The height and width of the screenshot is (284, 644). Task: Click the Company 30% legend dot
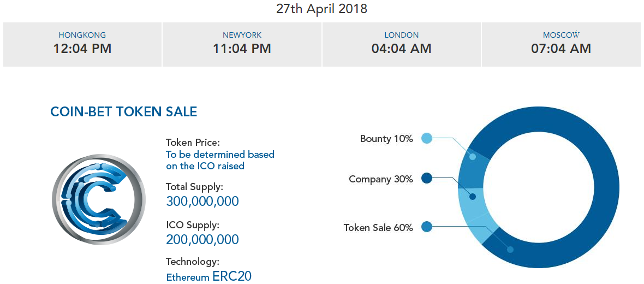(427, 178)
